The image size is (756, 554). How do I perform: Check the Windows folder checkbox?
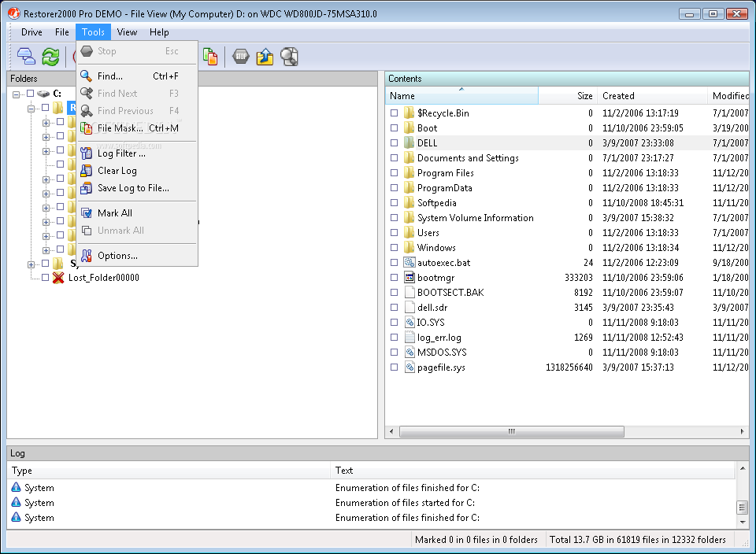395,248
